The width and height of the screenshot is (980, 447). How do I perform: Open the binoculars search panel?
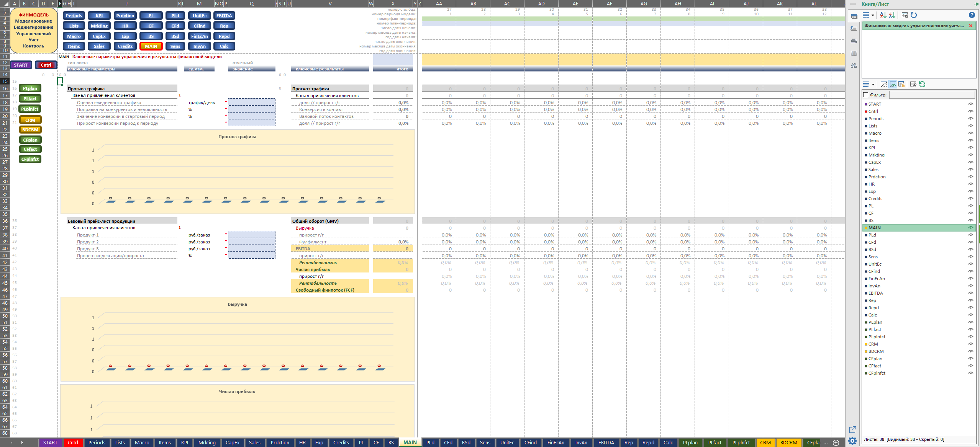coord(854,66)
